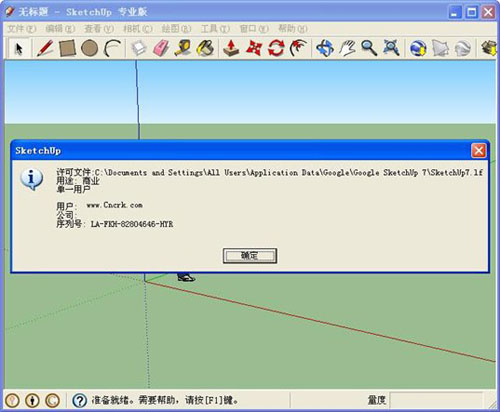Screen dimensions: 500x412
Task: Activate the Push/Pull tool
Action: (231, 48)
